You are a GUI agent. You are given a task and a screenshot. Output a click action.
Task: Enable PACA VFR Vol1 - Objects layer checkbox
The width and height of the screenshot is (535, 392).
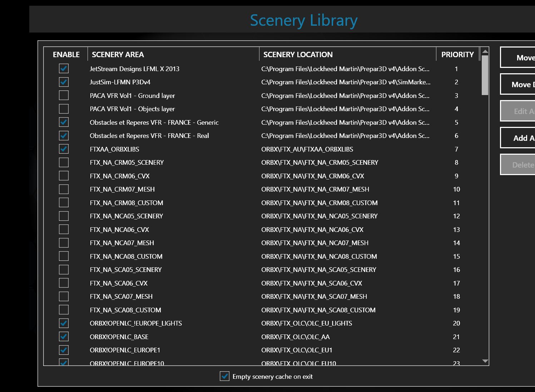point(64,109)
